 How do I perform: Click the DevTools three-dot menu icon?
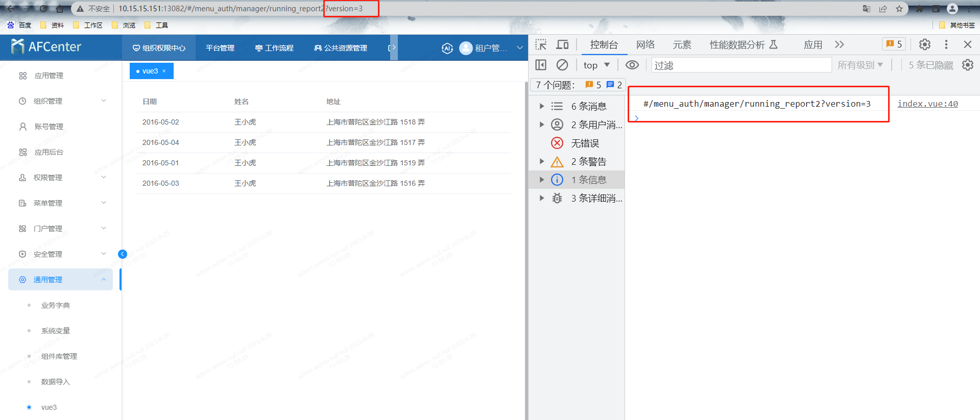[x=946, y=44]
